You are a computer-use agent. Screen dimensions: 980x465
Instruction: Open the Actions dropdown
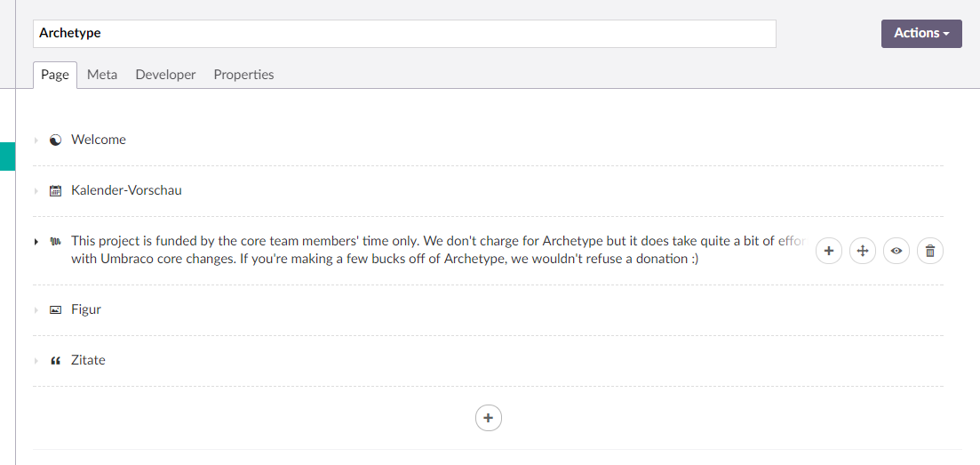click(x=921, y=33)
